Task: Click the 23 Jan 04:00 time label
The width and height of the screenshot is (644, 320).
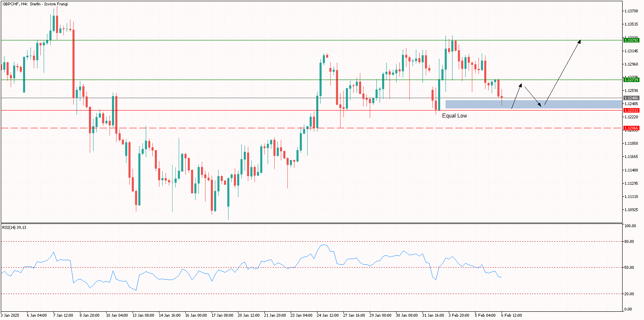Action: [301, 315]
